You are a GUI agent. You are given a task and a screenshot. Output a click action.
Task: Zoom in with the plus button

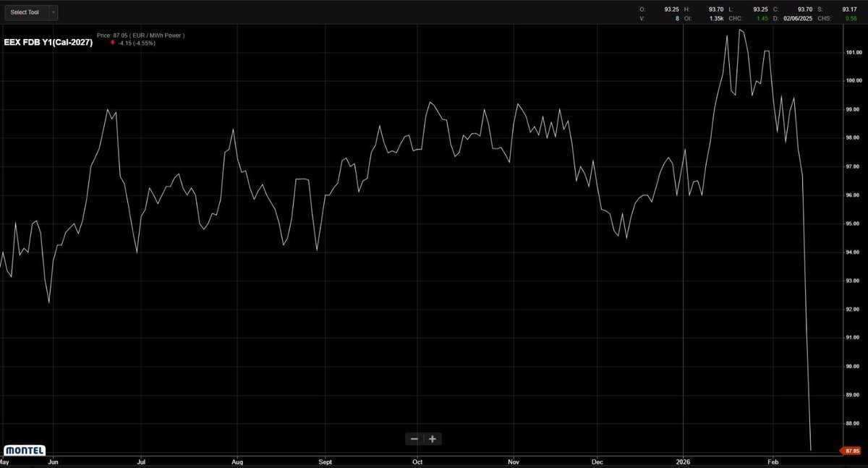[432, 438]
